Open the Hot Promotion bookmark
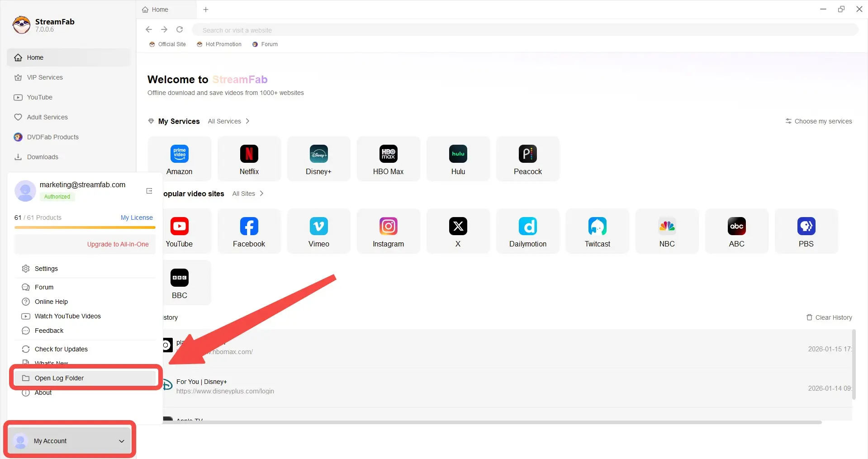The height and width of the screenshot is (459, 868). pyautogui.click(x=219, y=44)
